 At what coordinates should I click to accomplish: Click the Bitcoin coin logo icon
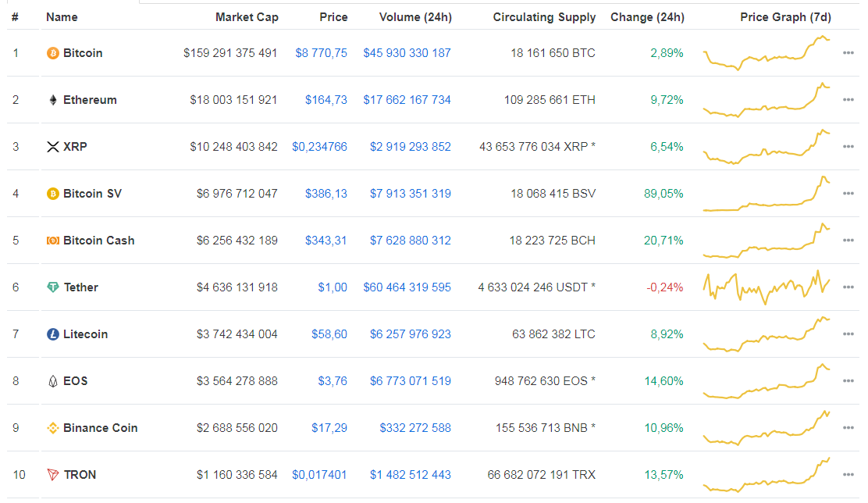click(52, 53)
